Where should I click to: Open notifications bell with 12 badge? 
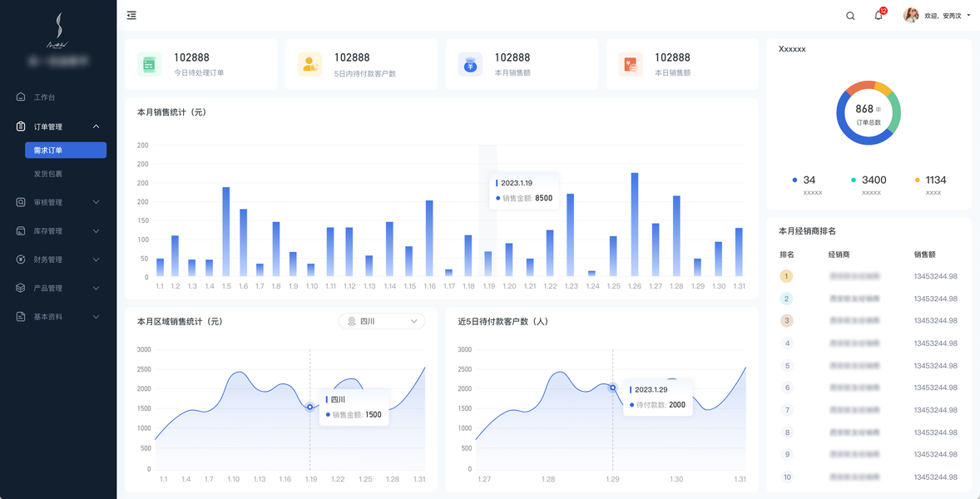(879, 16)
